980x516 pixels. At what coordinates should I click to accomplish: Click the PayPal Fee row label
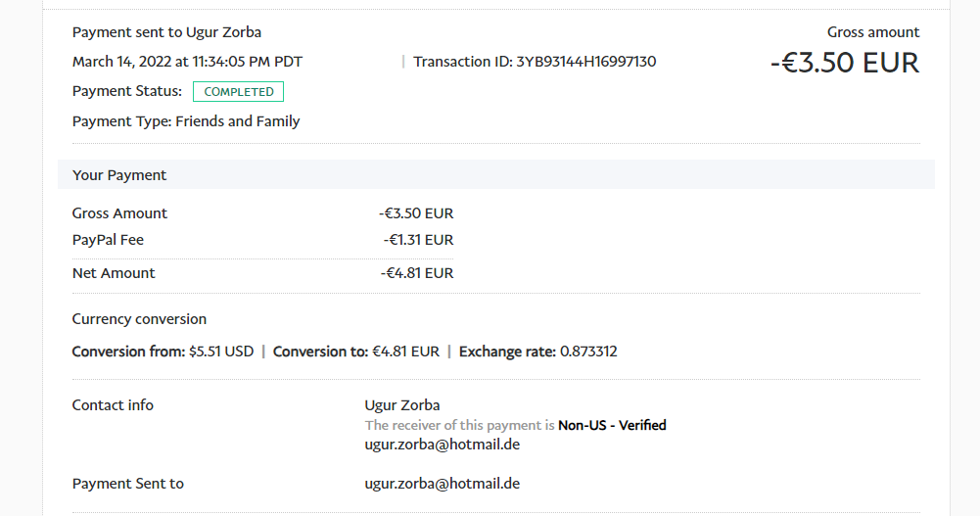108,240
